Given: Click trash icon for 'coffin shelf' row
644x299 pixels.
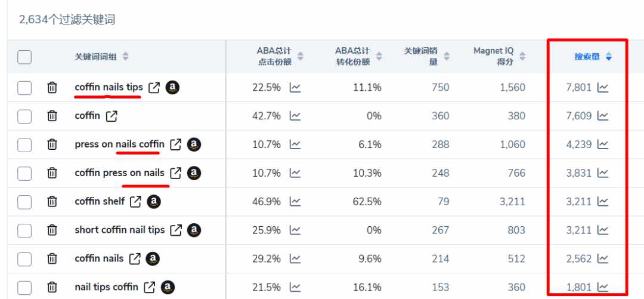Looking at the screenshot, I should [x=52, y=202].
